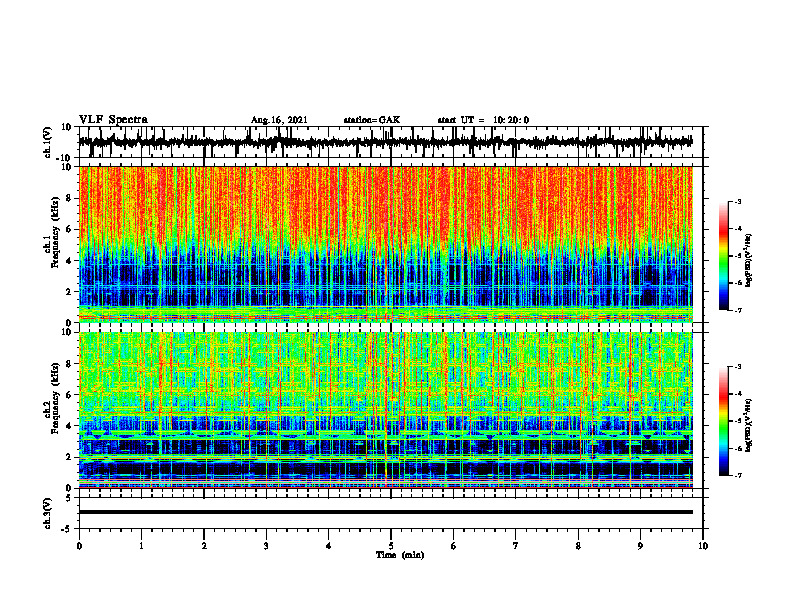Viewport: 792px width, 612px height.
Task: Click the log(PSD) label beside the ch.1 color bar
Action: pyautogui.click(x=749, y=261)
